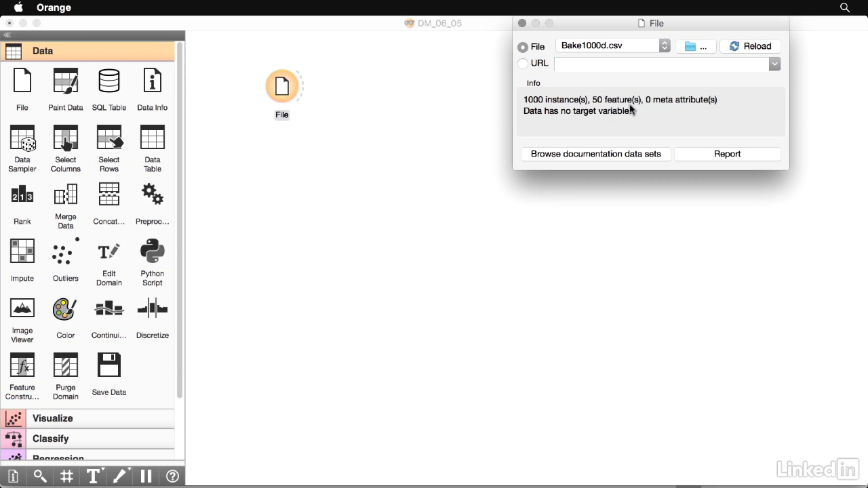The height and width of the screenshot is (488, 868).
Task: Choose the Concatenate widget
Action: (109, 204)
